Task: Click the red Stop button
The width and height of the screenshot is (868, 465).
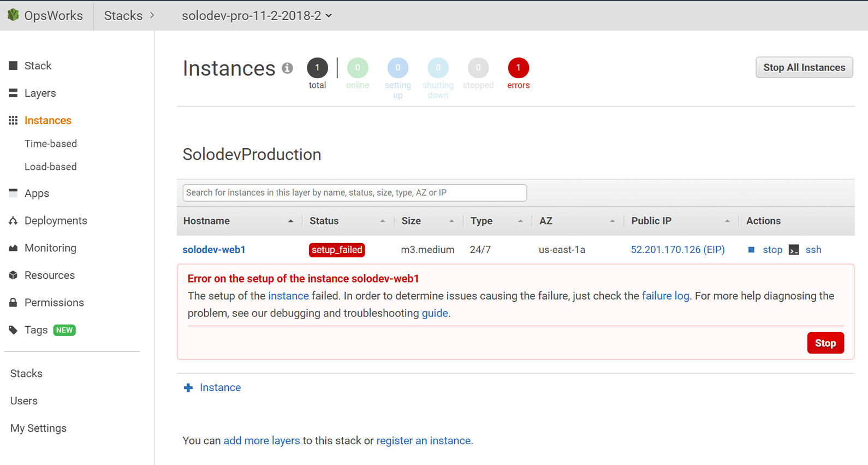Action: point(825,343)
